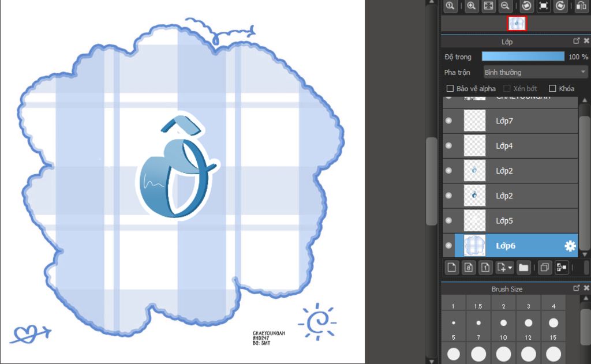This screenshot has height=364, width=591.
Task: Hide the Lớp7 layer
Action: 448,121
